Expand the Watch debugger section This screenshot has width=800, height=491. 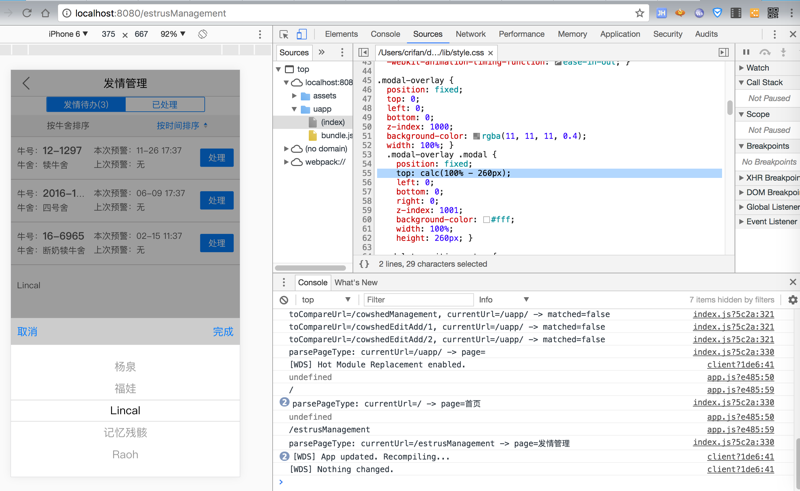[758, 68]
